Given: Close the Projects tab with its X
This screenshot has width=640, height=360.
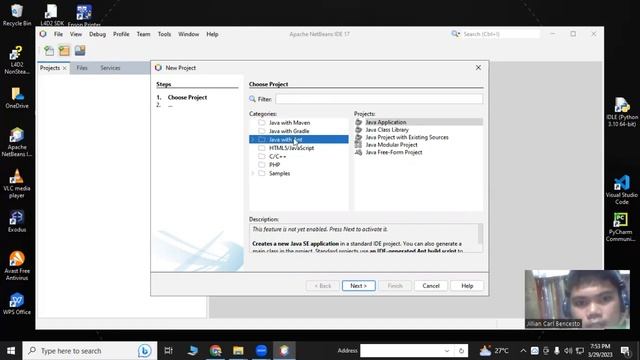Looking at the screenshot, I should 64,68.
